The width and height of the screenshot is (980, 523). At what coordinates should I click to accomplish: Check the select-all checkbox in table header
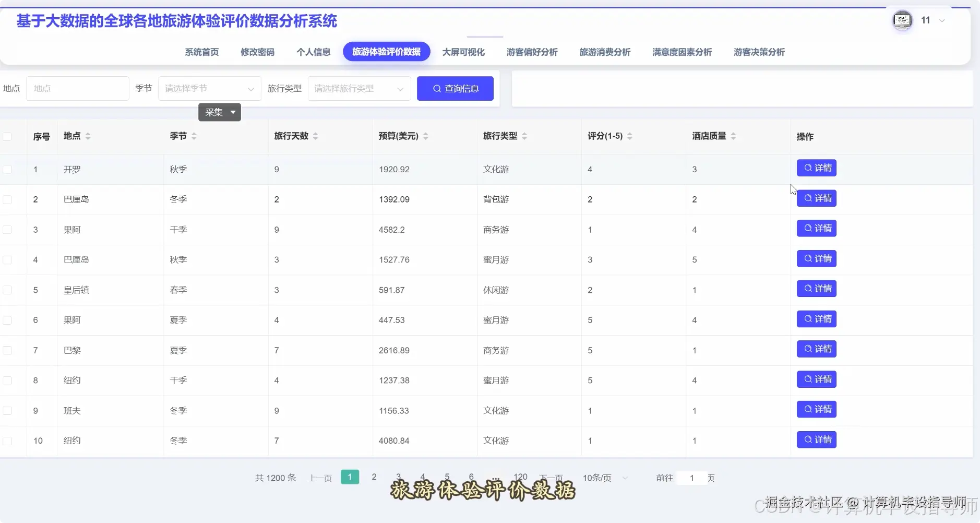pos(7,136)
